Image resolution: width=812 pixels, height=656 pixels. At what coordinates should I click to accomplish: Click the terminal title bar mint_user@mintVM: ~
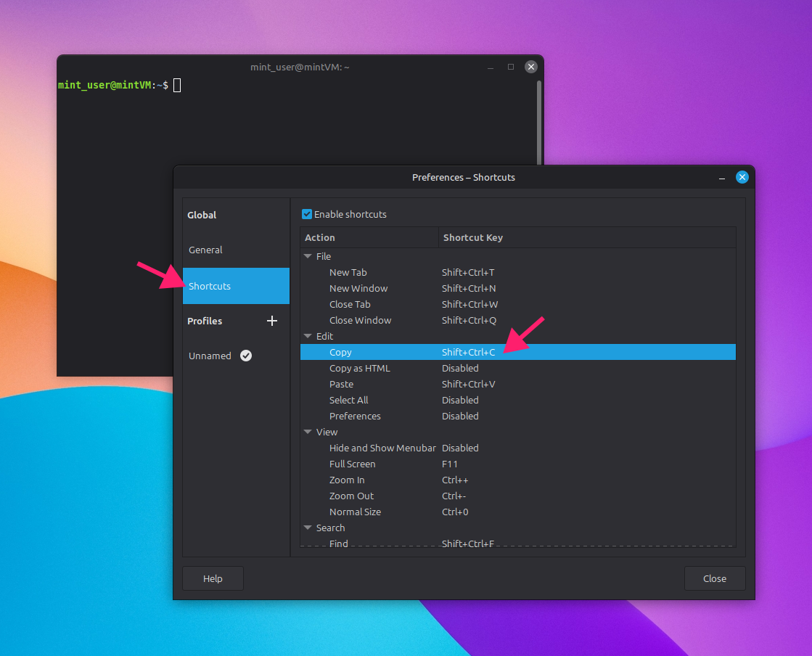pyautogui.click(x=300, y=67)
